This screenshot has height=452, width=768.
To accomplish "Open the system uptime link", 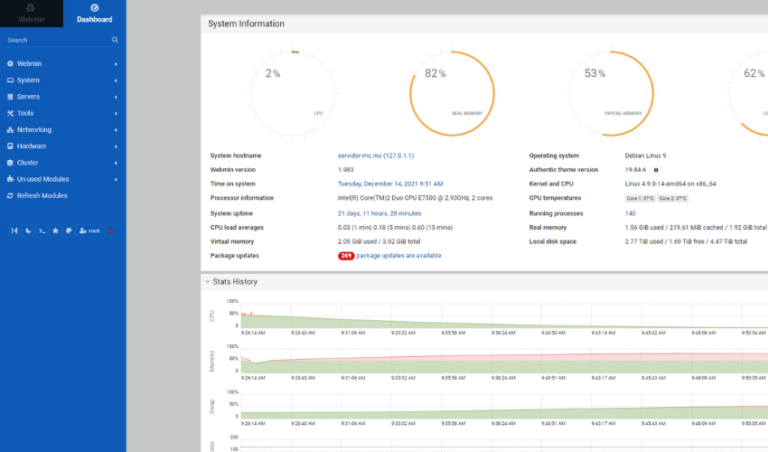I will 380,214.
